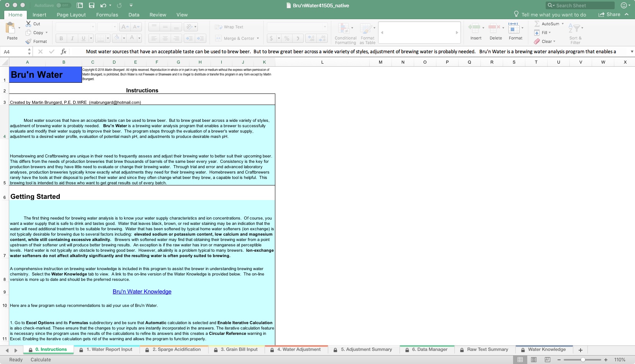Expand the formula bar with the arrow
The height and width of the screenshot is (364, 635).
click(632, 52)
